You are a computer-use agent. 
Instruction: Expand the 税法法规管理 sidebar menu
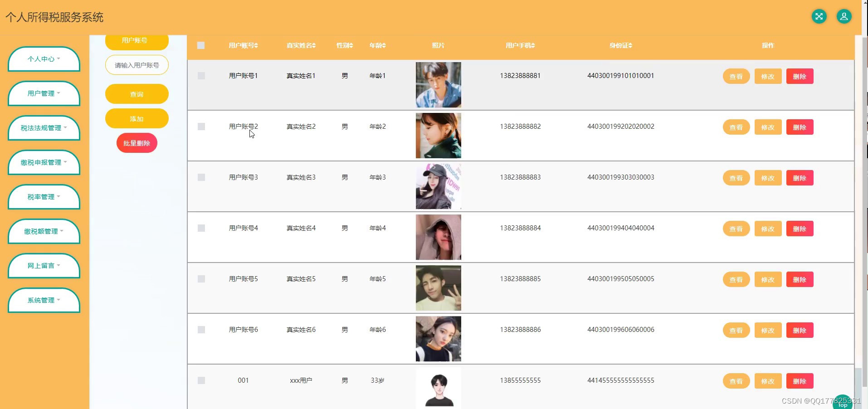(x=44, y=128)
